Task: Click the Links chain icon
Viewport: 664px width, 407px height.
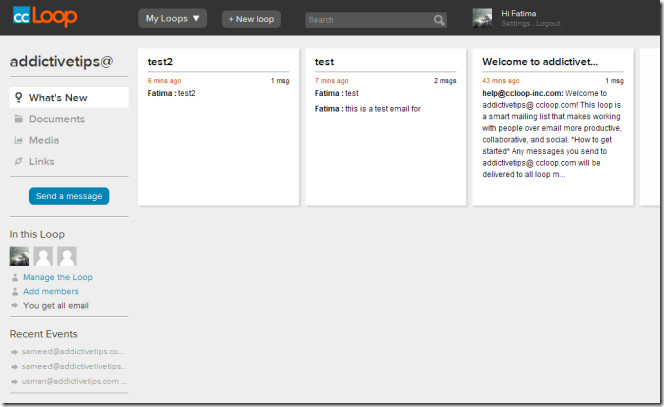Action: 18,161
